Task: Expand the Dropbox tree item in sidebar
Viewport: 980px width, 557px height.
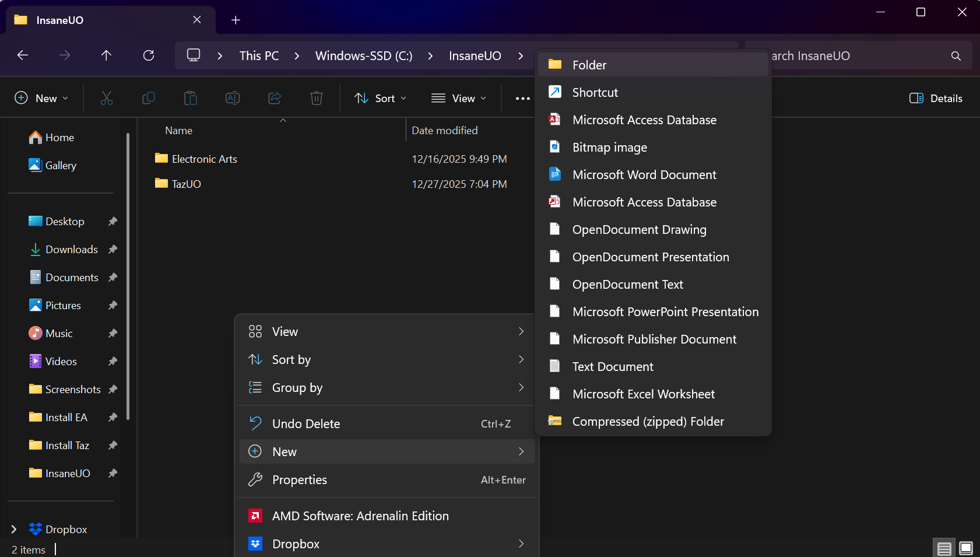Action: pos(14,529)
